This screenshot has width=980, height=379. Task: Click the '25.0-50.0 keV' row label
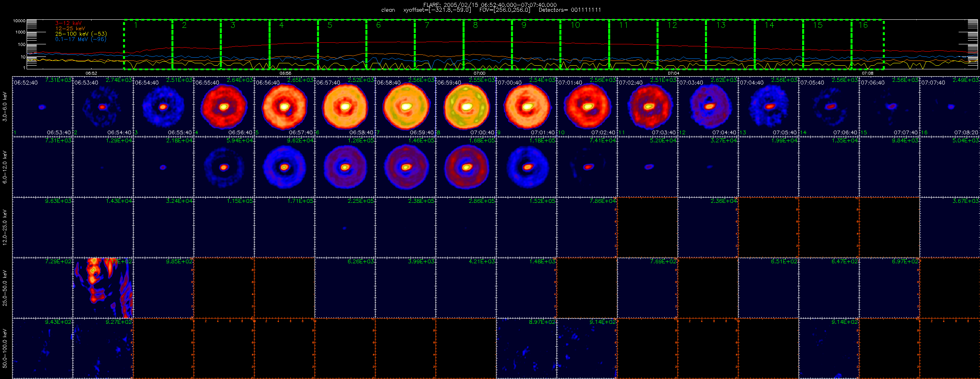point(5,288)
